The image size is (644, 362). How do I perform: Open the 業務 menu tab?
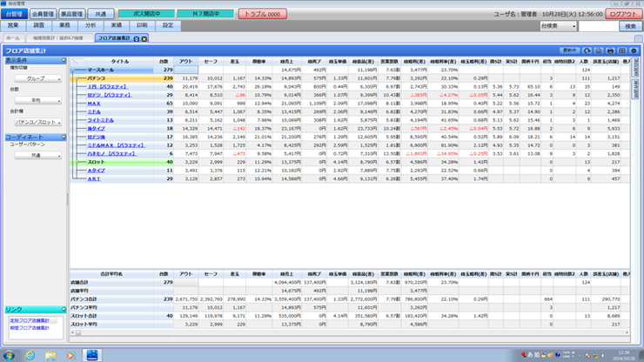pyautogui.click(x=65, y=25)
